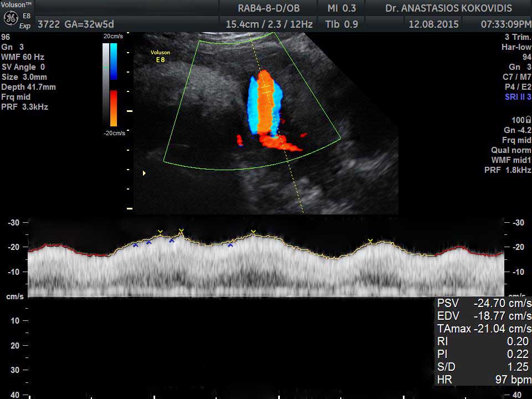Click the SV Angle 0 parameter

point(23,67)
